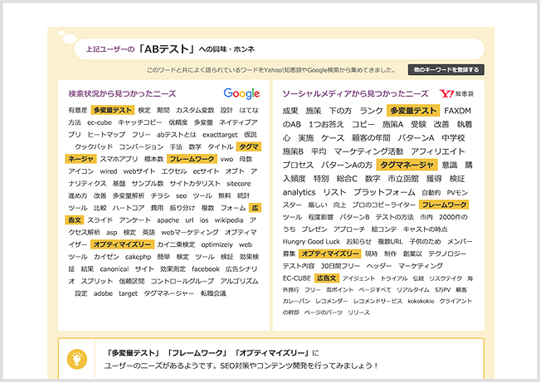540x382 pixels.
Task: Select the アルゴリズム keyword
Action: [x=239, y=281]
